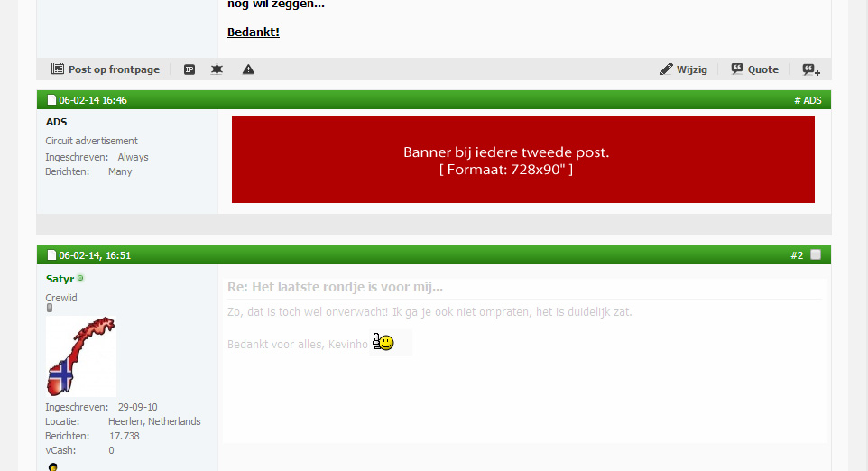Click the location 'Heerlen, Netherlands'

click(154, 421)
